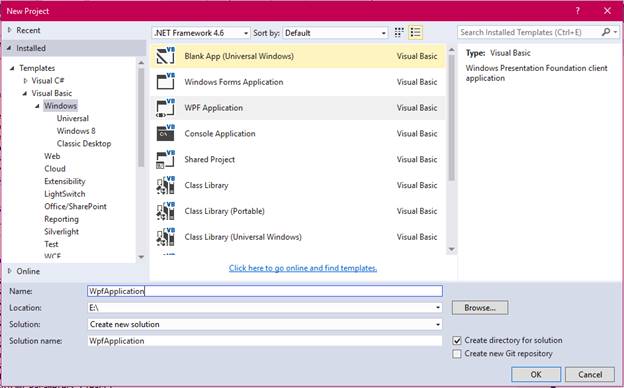
Task: Click the Console Application template icon
Action: click(166, 134)
